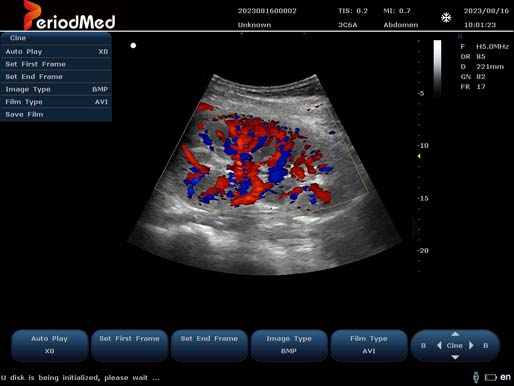The image size is (514, 386).
Task: Click the 3C6A probe label
Action: [x=348, y=25]
